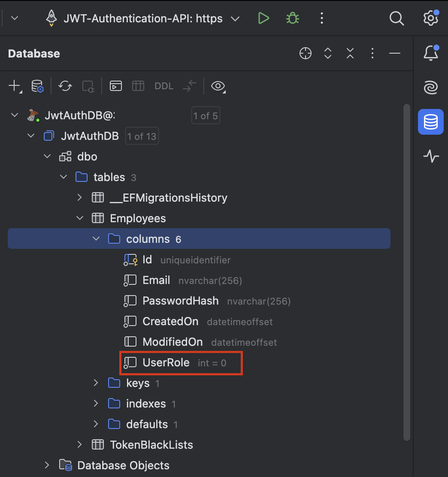This screenshot has width=448, height=477.
Task: Open query console from Database toolbar
Action: click(116, 86)
